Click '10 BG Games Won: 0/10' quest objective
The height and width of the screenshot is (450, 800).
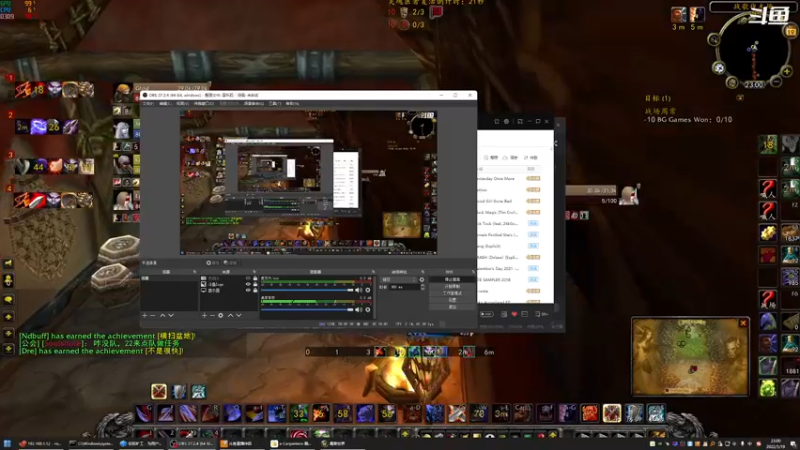point(688,119)
